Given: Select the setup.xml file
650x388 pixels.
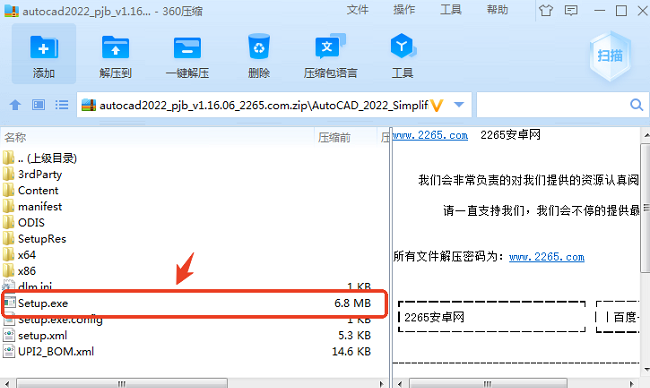Looking at the screenshot, I should tap(195, 335).
